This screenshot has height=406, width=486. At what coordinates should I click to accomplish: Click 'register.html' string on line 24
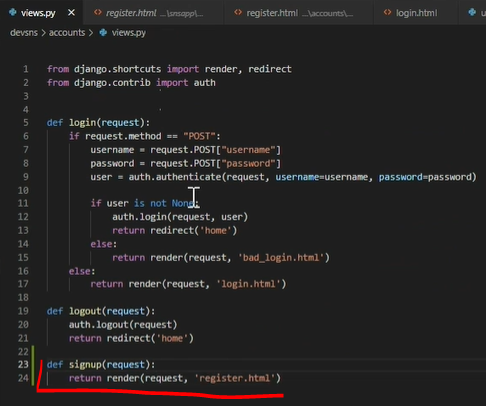coord(235,378)
